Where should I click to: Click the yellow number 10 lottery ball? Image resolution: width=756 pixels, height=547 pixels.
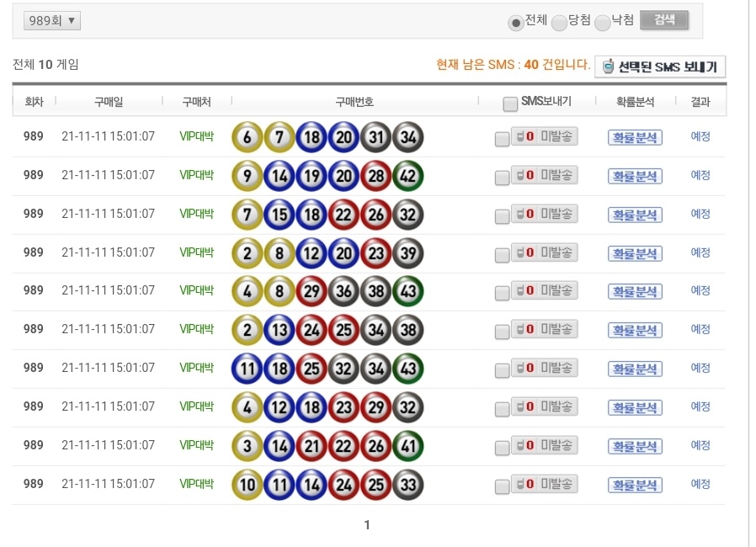point(248,485)
